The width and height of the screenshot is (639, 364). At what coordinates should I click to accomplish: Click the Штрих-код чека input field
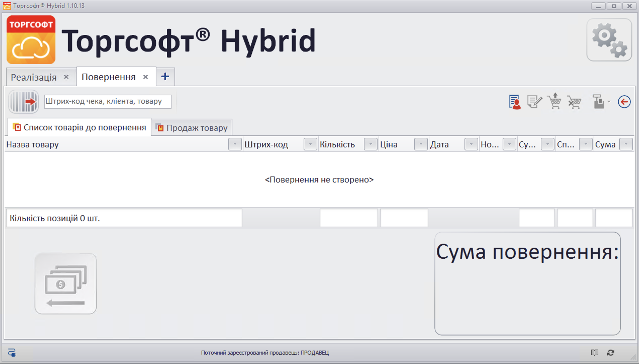point(107,101)
